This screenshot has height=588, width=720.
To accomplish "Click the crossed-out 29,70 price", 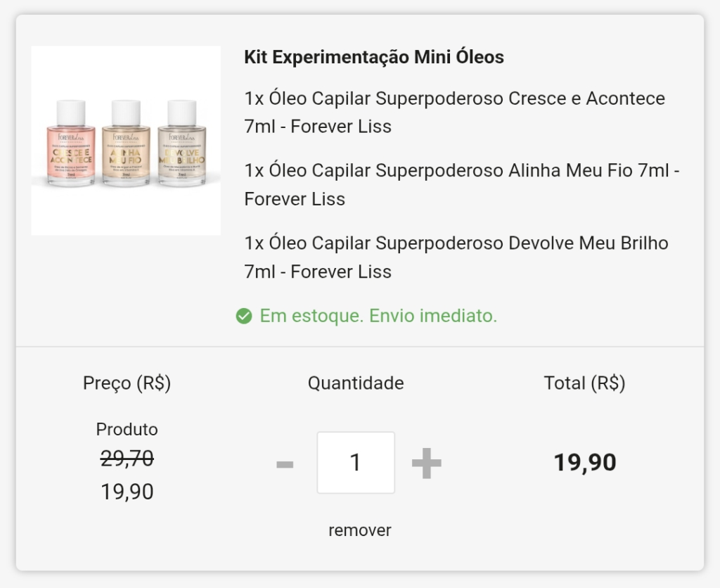I will coord(127,459).
